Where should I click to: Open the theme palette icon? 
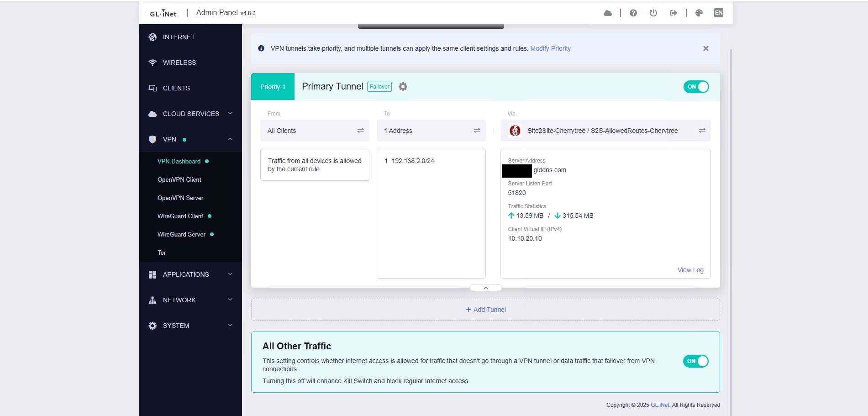click(x=699, y=13)
